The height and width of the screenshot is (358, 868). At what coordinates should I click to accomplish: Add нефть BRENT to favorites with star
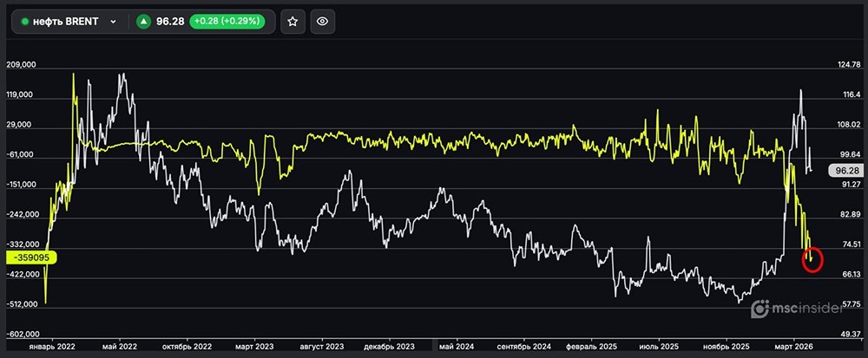point(293,22)
